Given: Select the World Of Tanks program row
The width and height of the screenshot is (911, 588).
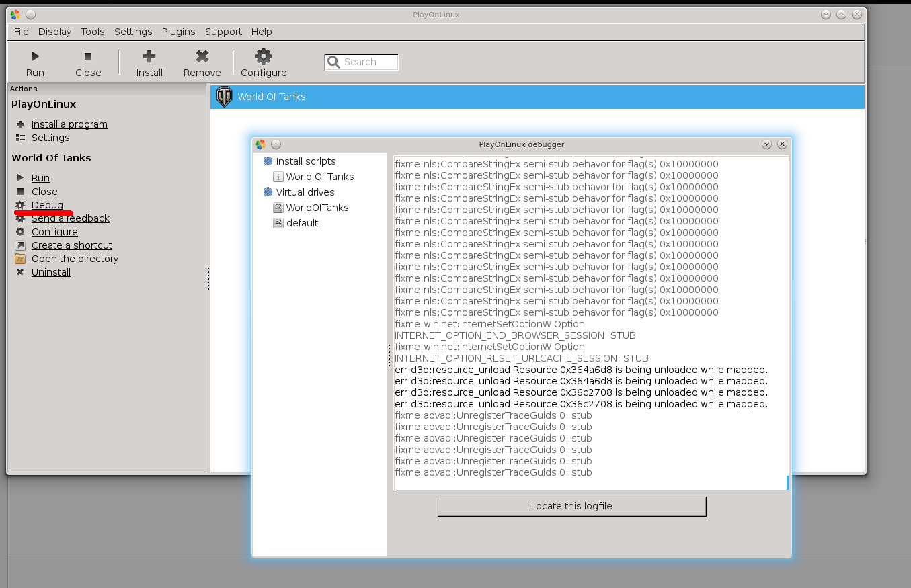Looking at the screenshot, I should (537, 97).
